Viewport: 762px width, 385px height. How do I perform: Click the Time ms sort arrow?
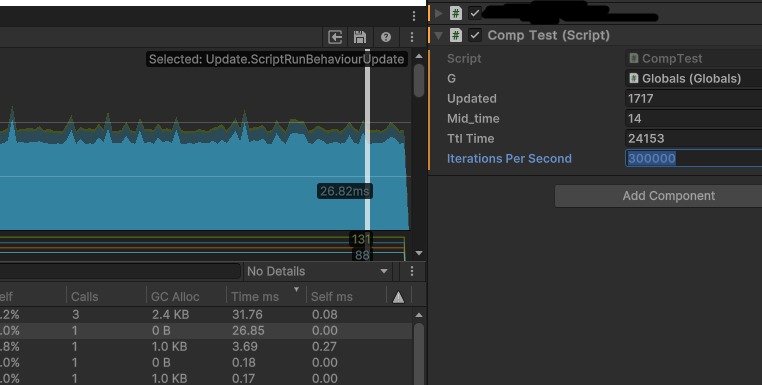296,290
